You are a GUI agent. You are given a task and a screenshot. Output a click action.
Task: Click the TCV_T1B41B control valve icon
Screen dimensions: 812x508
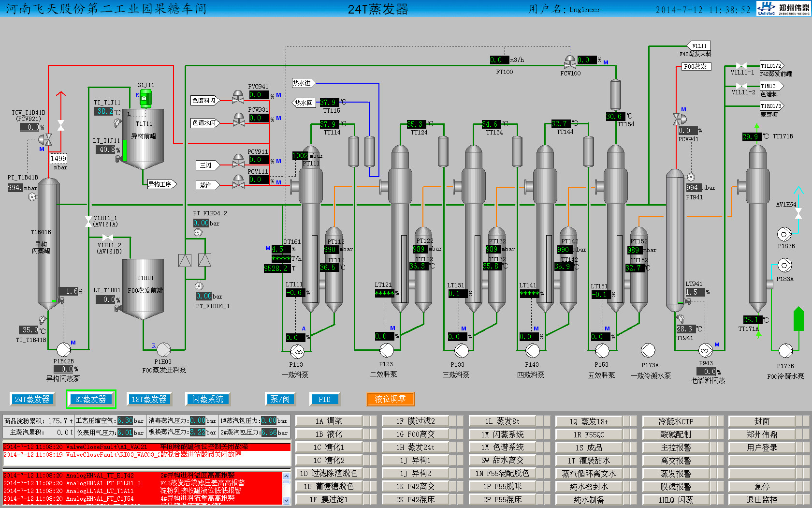click(x=45, y=140)
